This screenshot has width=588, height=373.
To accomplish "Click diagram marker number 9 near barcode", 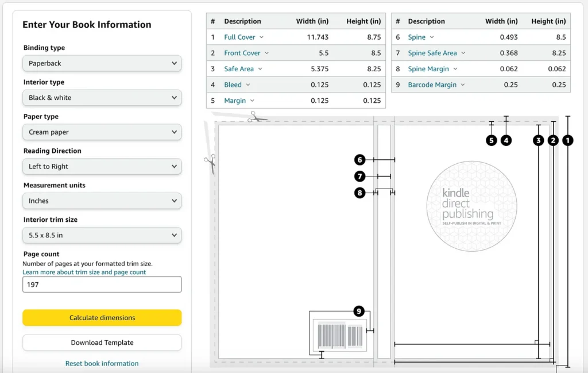I will [x=359, y=311].
